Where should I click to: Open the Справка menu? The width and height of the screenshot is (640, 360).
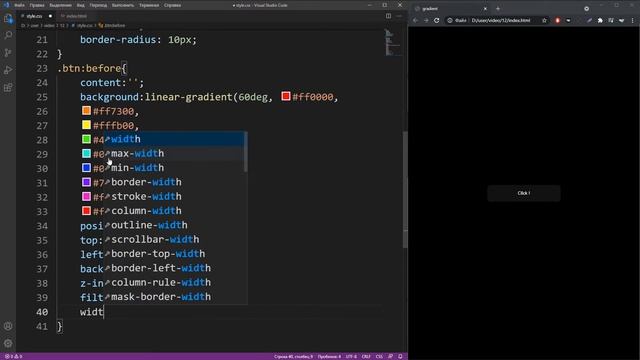(172, 5)
